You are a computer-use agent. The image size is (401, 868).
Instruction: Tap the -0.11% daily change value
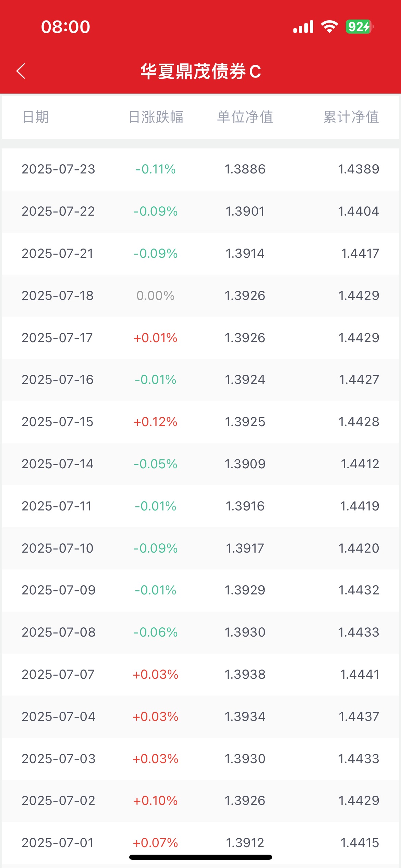click(x=156, y=169)
